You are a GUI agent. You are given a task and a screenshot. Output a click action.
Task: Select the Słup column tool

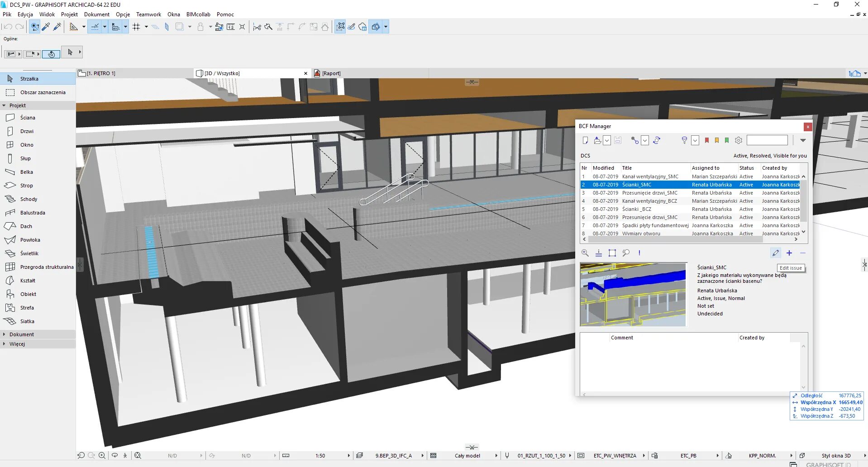(38, 158)
